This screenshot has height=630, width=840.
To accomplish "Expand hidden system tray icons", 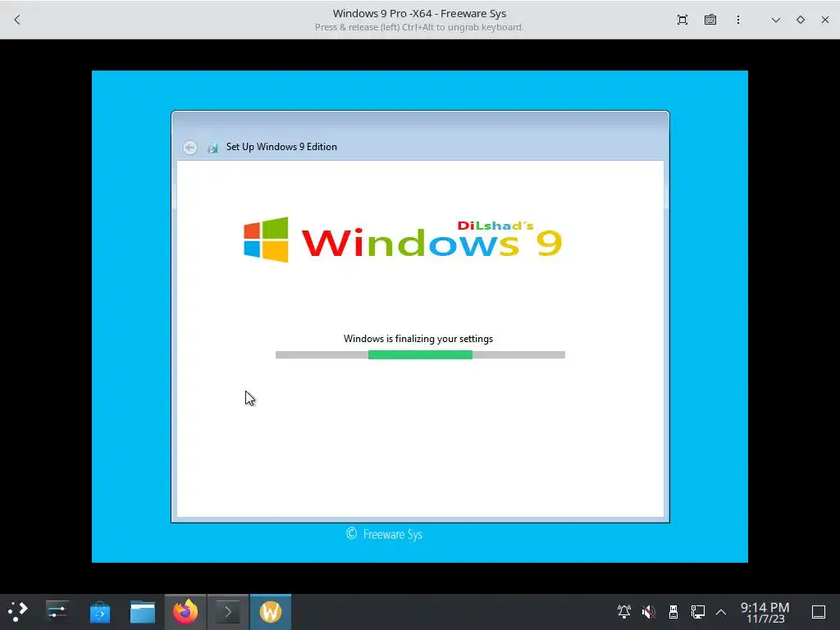I will click(721, 612).
